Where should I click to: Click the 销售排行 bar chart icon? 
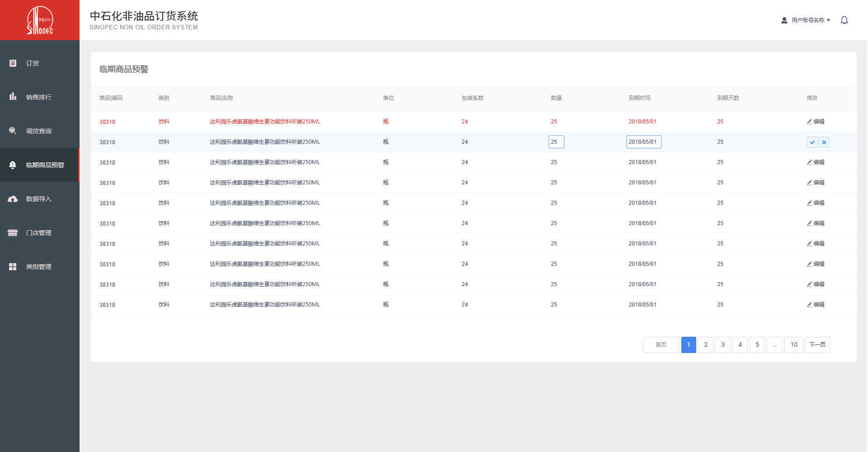[13, 97]
